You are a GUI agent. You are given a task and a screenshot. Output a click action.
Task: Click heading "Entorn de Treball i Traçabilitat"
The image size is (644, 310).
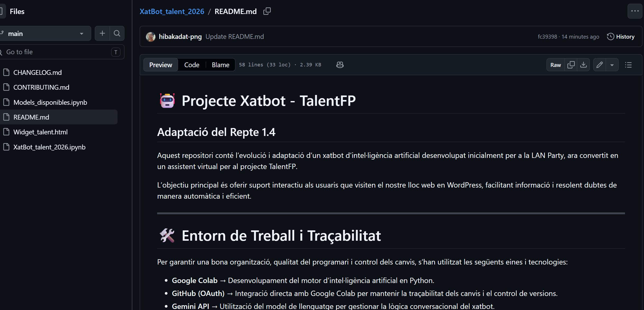(x=281, y=236)
